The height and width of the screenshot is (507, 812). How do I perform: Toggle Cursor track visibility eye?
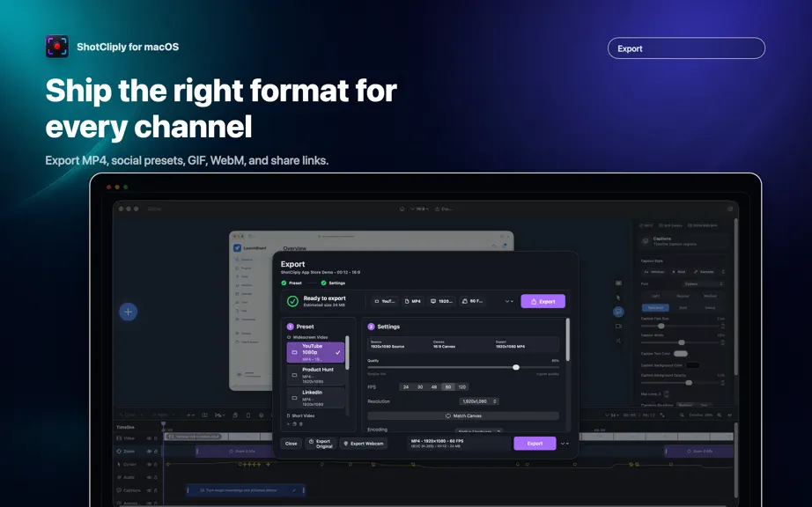pos(149,465)
